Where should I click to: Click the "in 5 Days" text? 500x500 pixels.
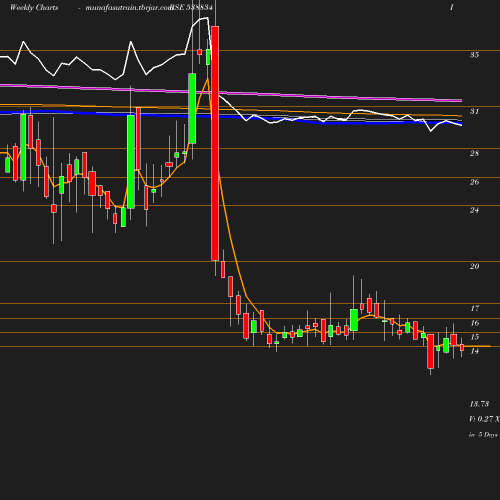(x=483, y=435)
